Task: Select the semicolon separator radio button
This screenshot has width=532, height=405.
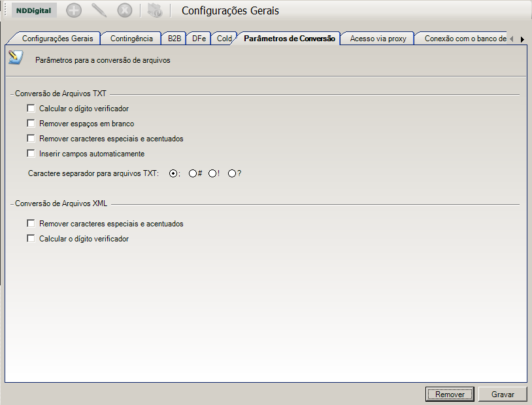Action: [173, 173]
